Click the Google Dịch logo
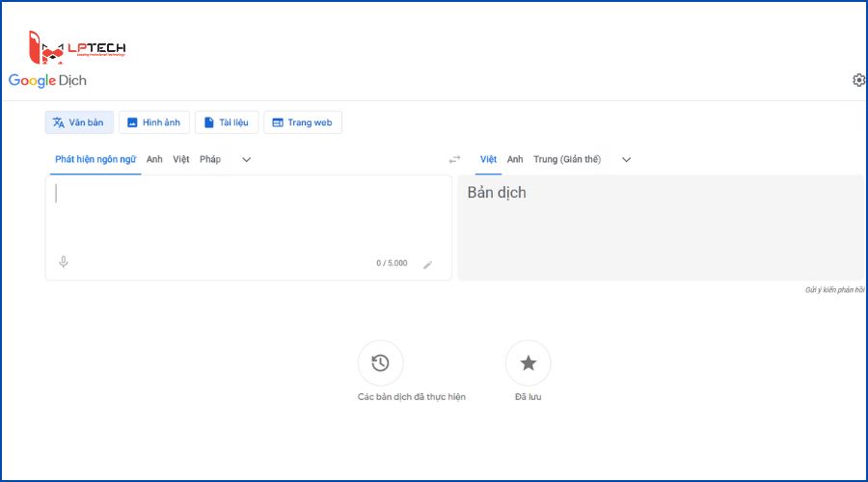Viewport: 868px width, 482px height. tap(47, 81)
